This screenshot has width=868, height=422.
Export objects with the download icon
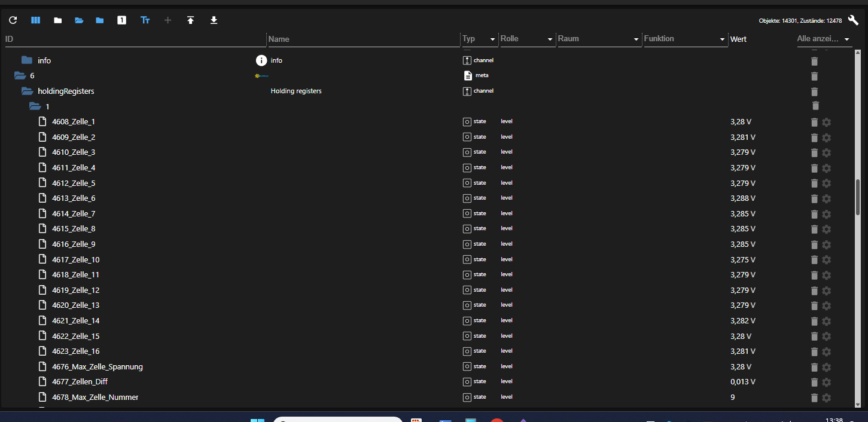coord(214,20)
